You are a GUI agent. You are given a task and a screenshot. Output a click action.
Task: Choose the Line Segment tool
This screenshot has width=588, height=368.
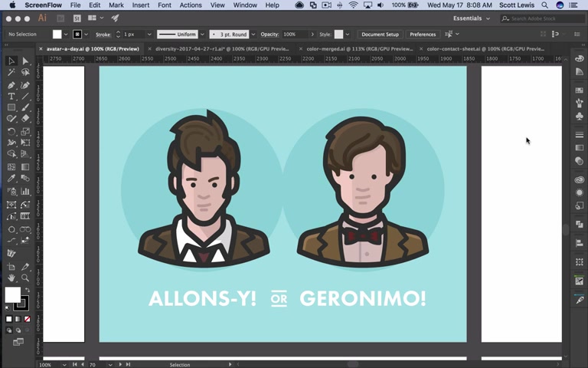(25, 96)
